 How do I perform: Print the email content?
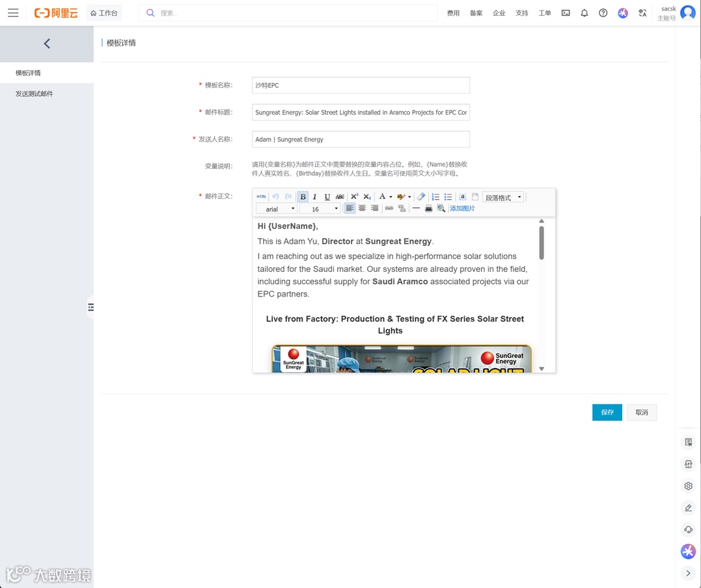[428, 208]
